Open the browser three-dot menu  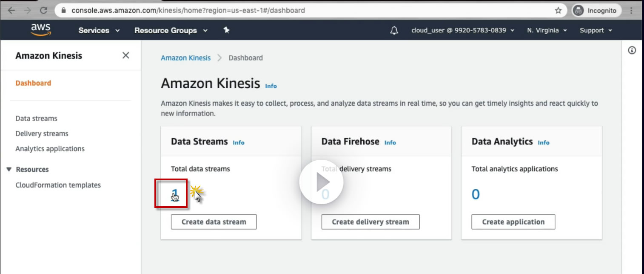pyautogui.click(x=631, y=11)
